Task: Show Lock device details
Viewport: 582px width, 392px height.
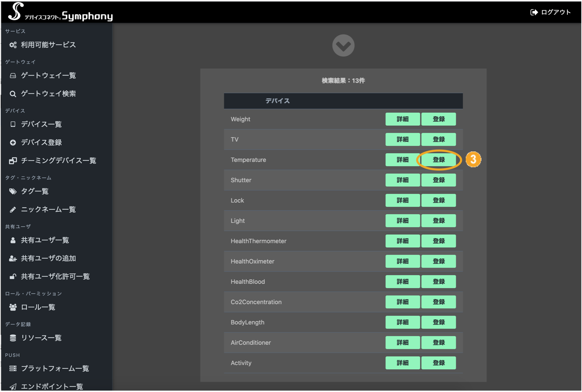Action: pyautogui.click(x=402, y=200)
